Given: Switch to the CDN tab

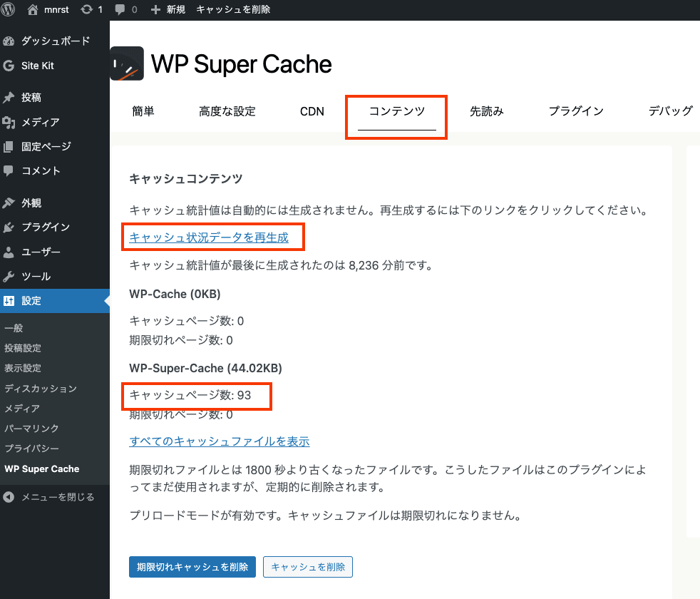Looking at the screenshot, I should pyautogui.click(x=312, y=111).
